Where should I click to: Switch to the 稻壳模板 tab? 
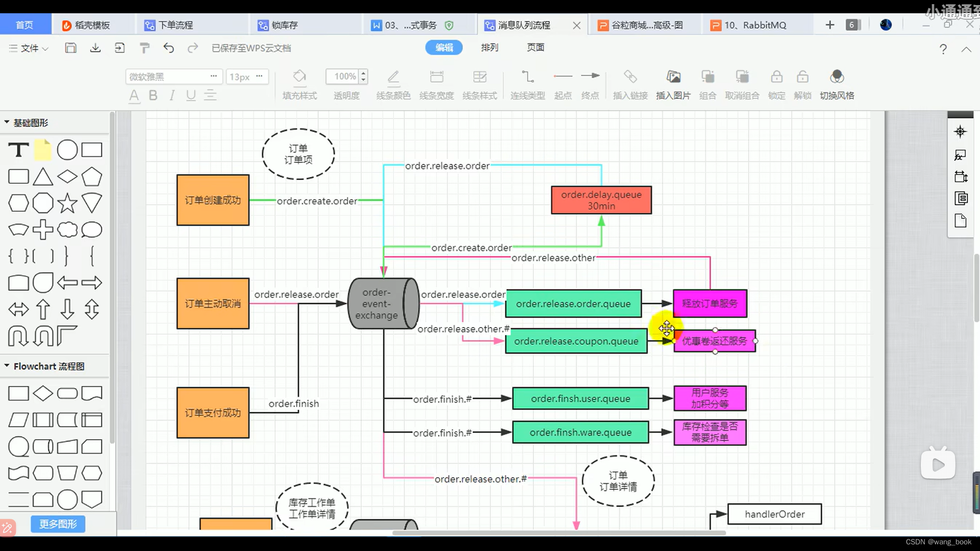pyautogui.click(x=92, y=25)
